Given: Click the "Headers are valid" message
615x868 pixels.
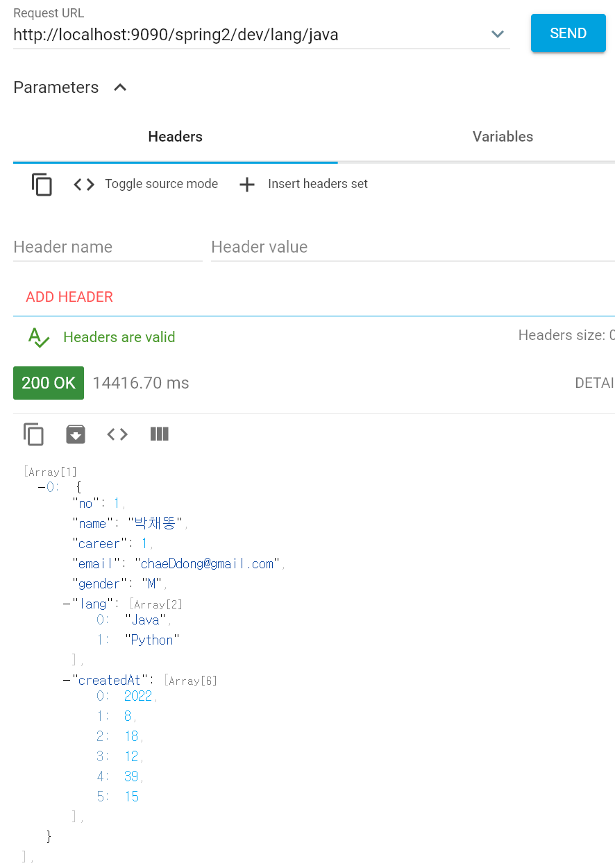Looking at the screenshot, I should pos(119,337).
